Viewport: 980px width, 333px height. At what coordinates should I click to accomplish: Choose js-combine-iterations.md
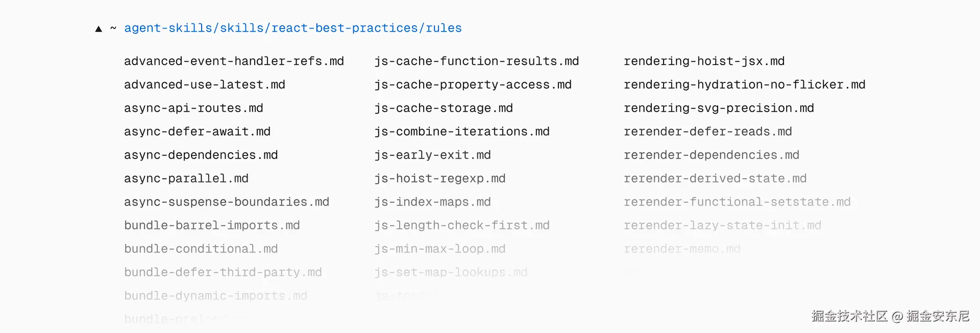click(x=461, y=132)
